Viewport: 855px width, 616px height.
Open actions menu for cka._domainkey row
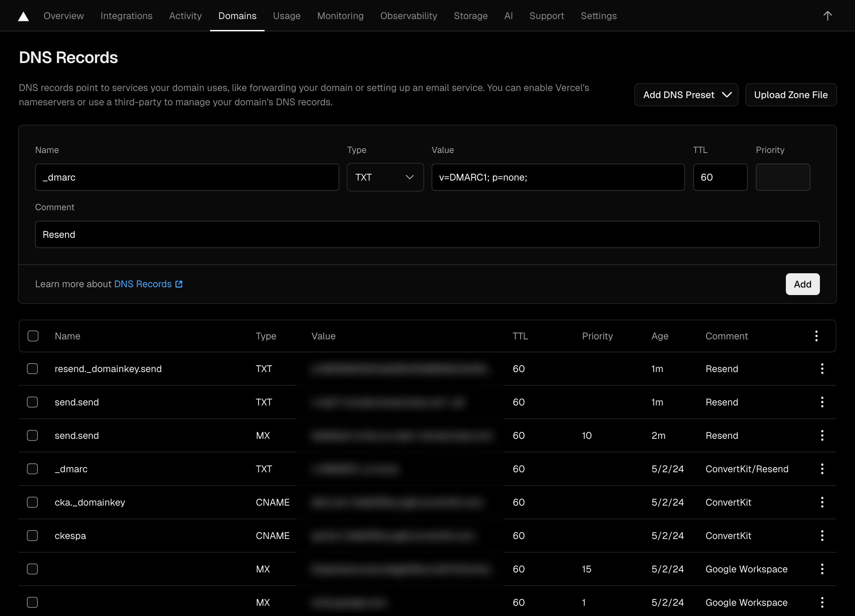pos(822,502)
